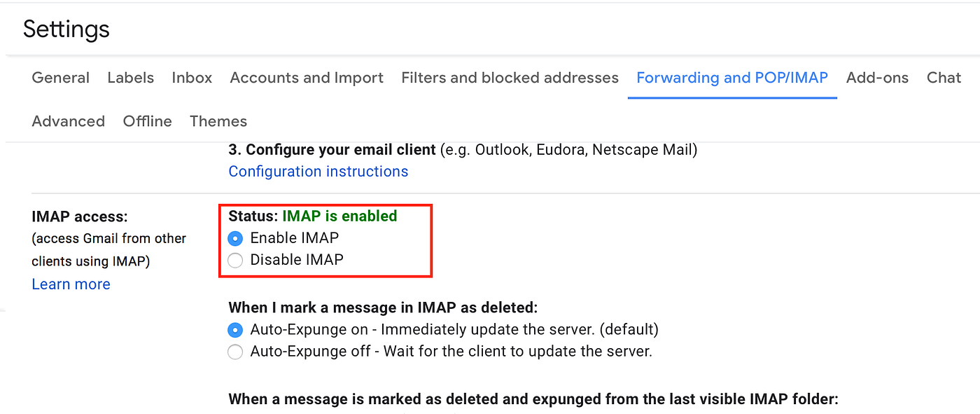This screenshot has width=980, height=414.
Task: Go to the Offline tab
Action: pyautogui.click(x=148, y=121)
